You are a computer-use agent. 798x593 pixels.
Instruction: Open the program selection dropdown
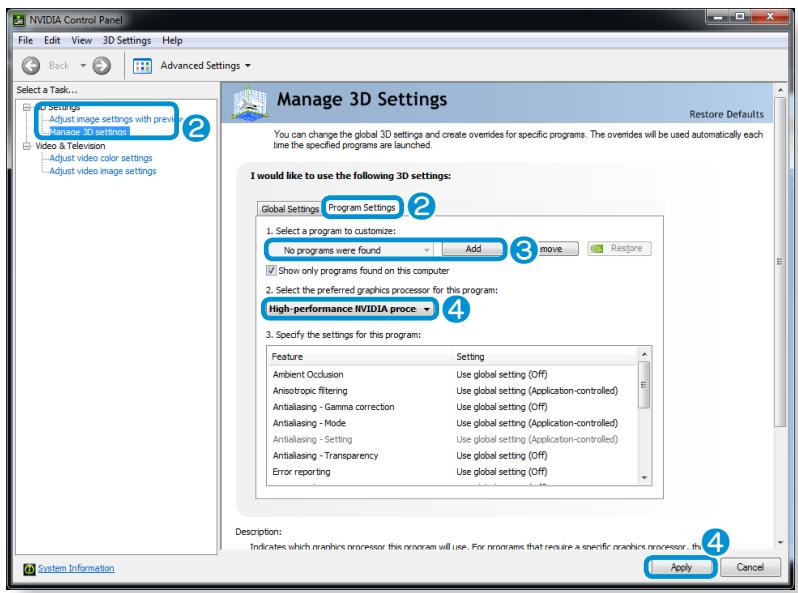[x=350, y=250]
